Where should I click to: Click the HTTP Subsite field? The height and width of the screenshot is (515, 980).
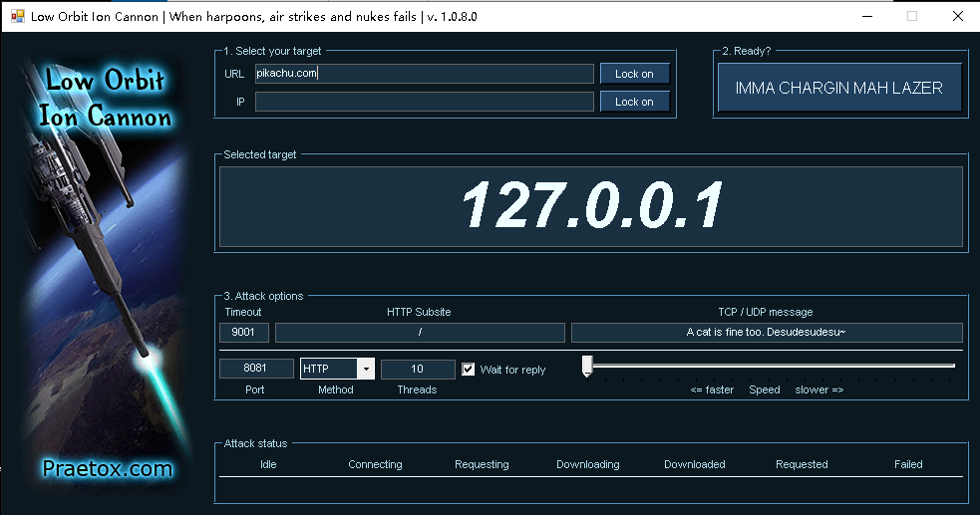[x=420, y=332]
